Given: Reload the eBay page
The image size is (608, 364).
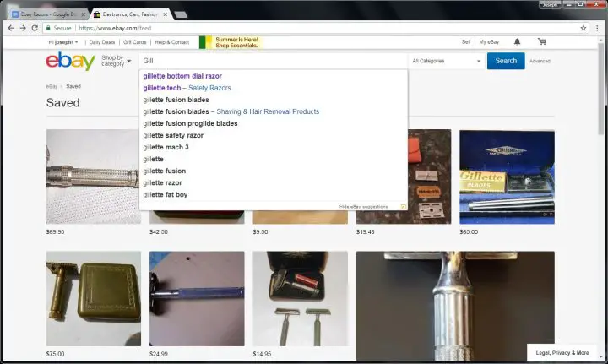Looking at the screenshot, I should 35,28.
